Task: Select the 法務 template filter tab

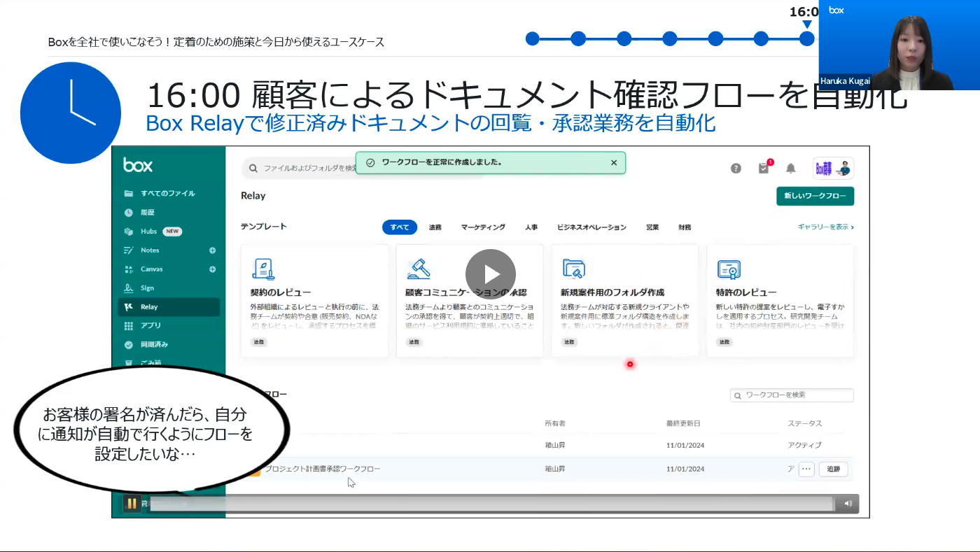Action: pyautogui.click(x=435, y=227)
